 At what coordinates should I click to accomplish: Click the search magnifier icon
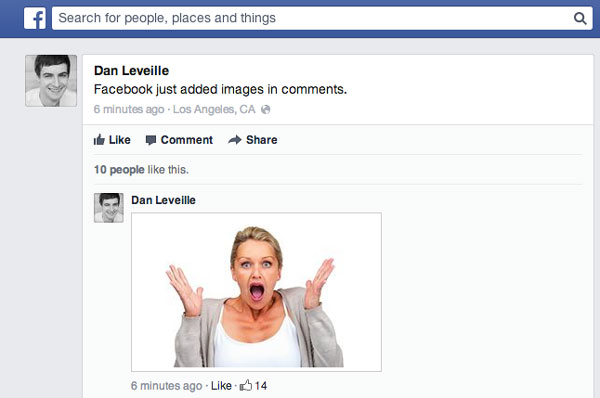point(580,18)
